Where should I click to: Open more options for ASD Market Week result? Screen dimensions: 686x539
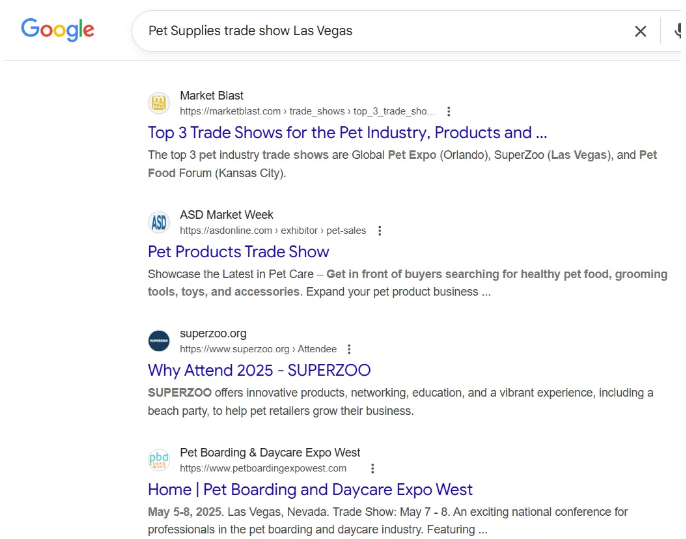379,231
